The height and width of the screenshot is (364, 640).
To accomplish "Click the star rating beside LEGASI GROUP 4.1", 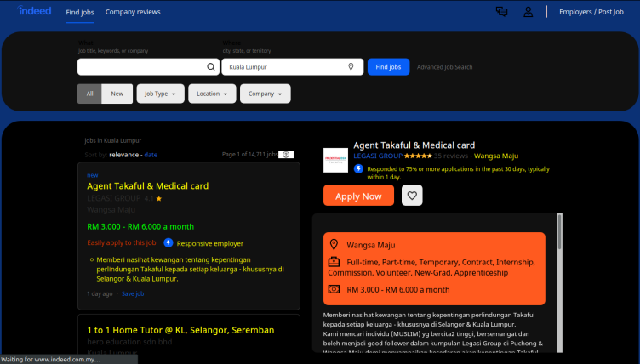I will [x=159, y=199].
